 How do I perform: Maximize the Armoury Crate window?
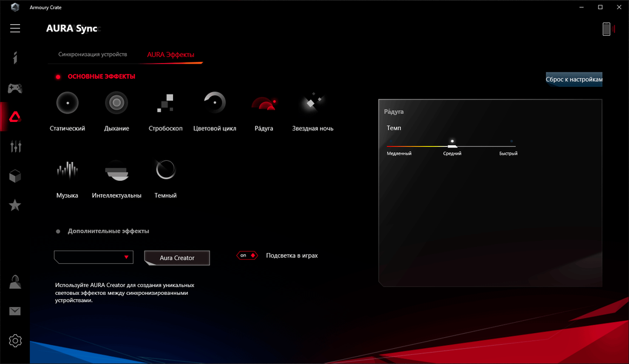[600, 7]
